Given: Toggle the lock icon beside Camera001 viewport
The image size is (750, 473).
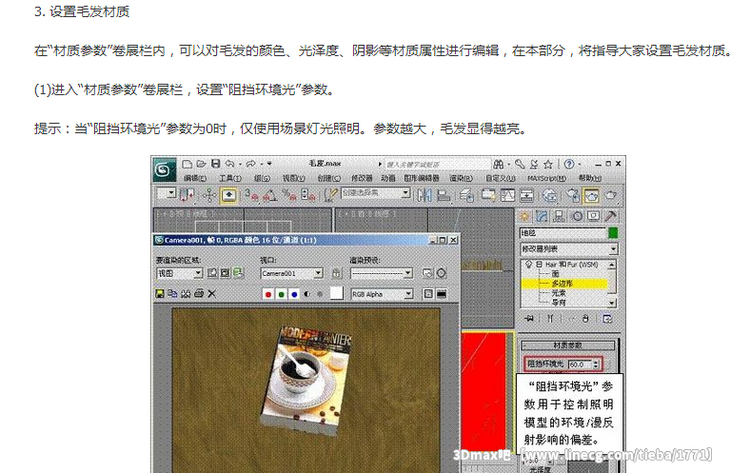Looking at the screenshot, I should 336,273.
